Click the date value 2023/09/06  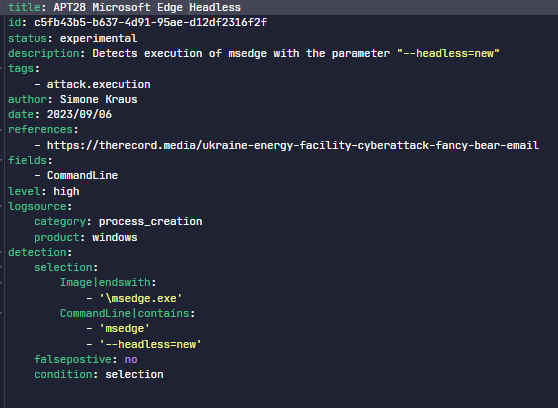click(79, 114)
